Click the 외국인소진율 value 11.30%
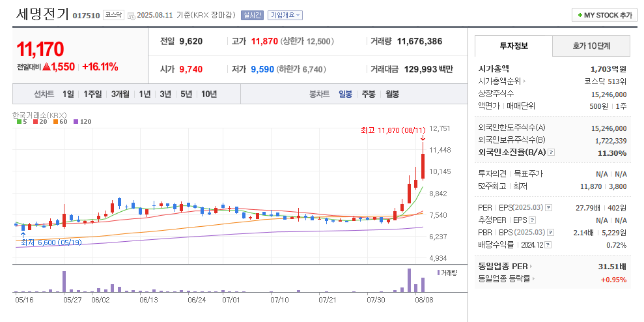 (x=612, y=153)
